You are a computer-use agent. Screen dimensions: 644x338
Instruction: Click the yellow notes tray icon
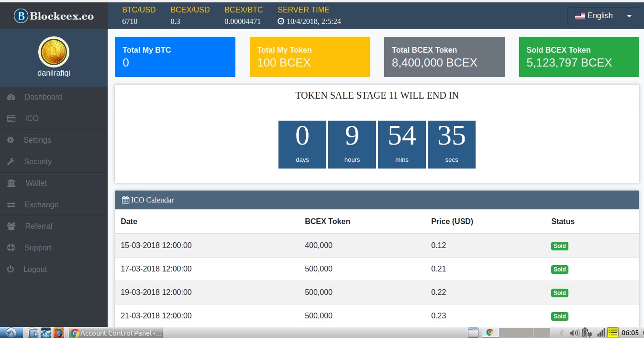click(x=613, y=333)
